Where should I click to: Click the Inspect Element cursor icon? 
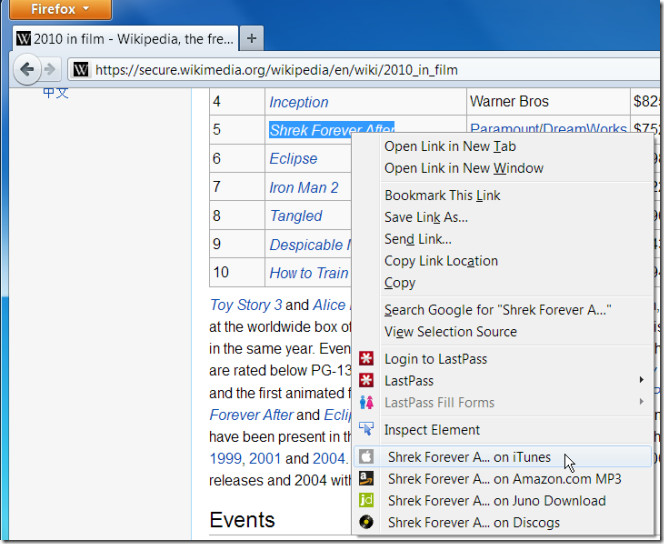click(366, 429)
